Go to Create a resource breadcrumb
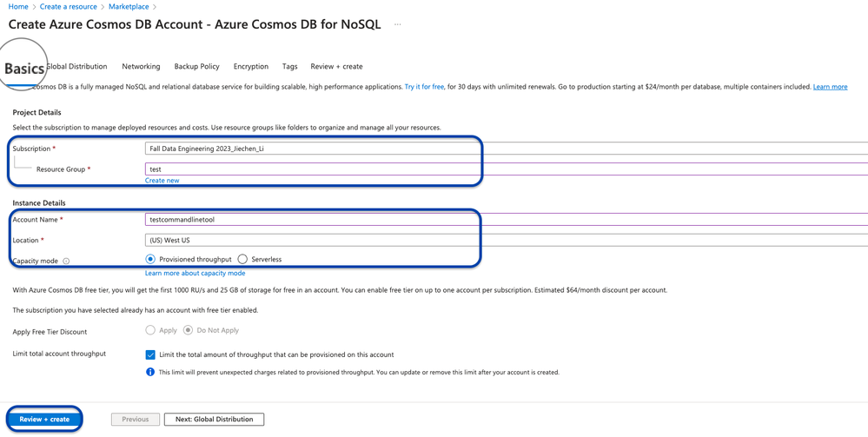The height and width of the screenshot is (437, 868). pyautogui.click(x=68, y=7)
